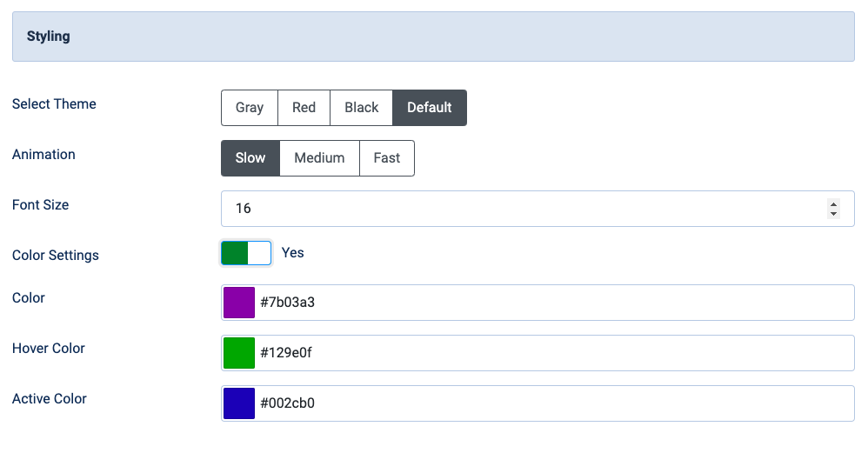Viewport: 868px width, 453px height.
Task: Toggle the Color Settings switch
Action: [246, 253]
